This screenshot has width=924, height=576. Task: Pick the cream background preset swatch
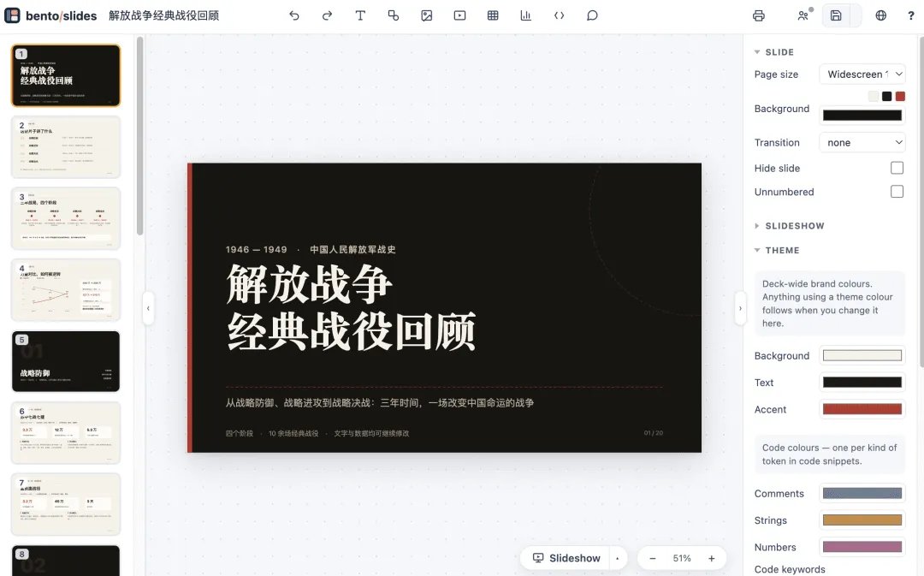[874, 96]
